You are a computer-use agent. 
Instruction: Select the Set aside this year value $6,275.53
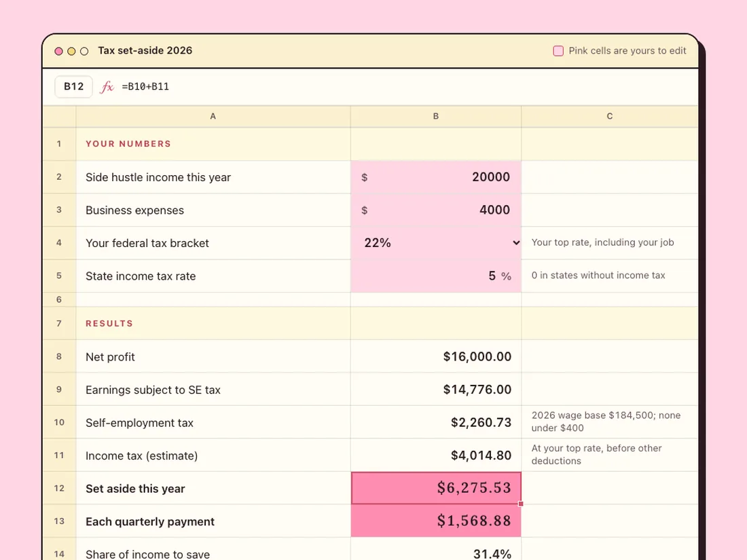coord(436,488)
